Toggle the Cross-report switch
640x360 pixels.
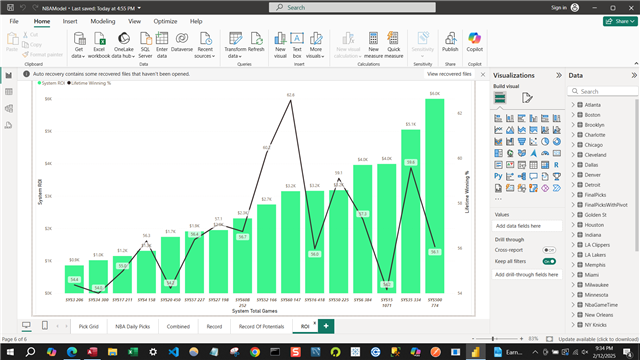click(549, 250)
